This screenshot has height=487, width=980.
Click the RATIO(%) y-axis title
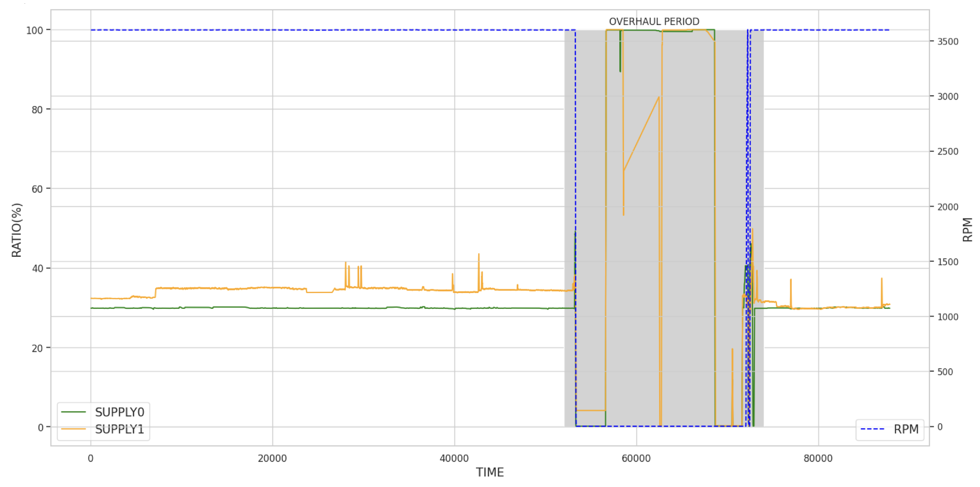coord(16,231)
